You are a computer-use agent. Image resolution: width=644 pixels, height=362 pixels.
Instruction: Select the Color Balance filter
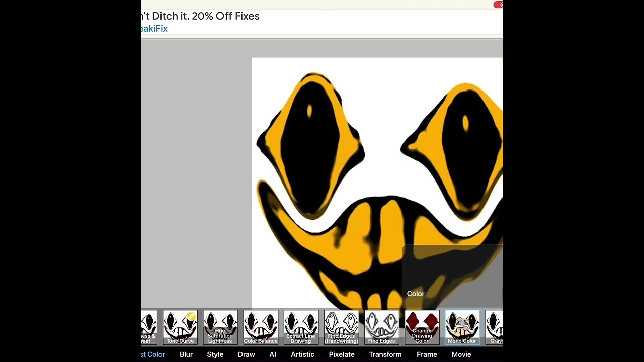(x=261, y=327)
